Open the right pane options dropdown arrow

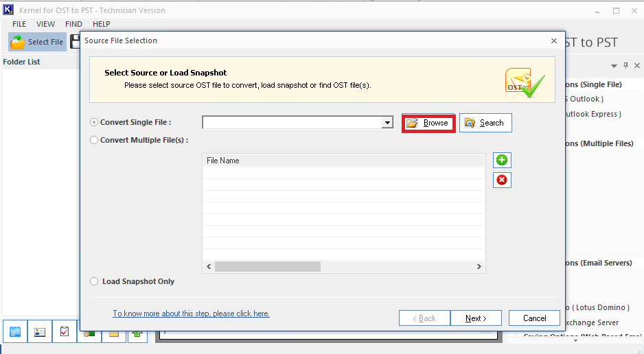[614, 66]
